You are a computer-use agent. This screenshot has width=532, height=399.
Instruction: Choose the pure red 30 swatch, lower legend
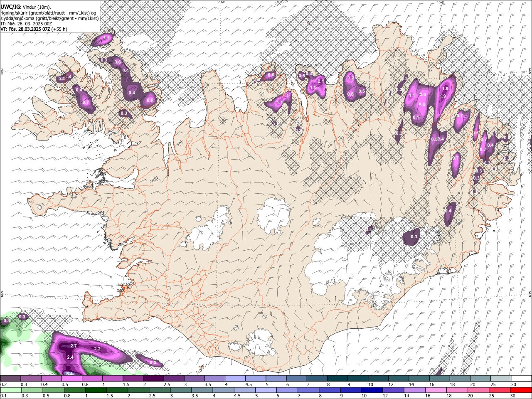[x=521, y=390]
